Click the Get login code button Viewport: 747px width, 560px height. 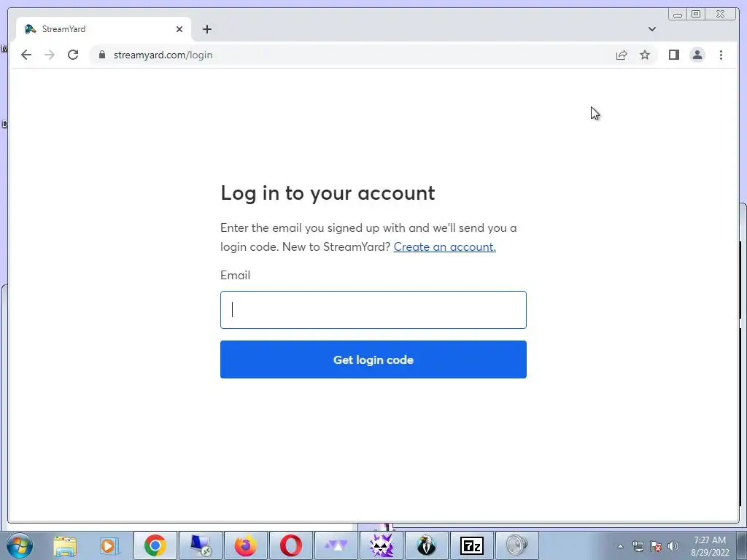point(373,359)
